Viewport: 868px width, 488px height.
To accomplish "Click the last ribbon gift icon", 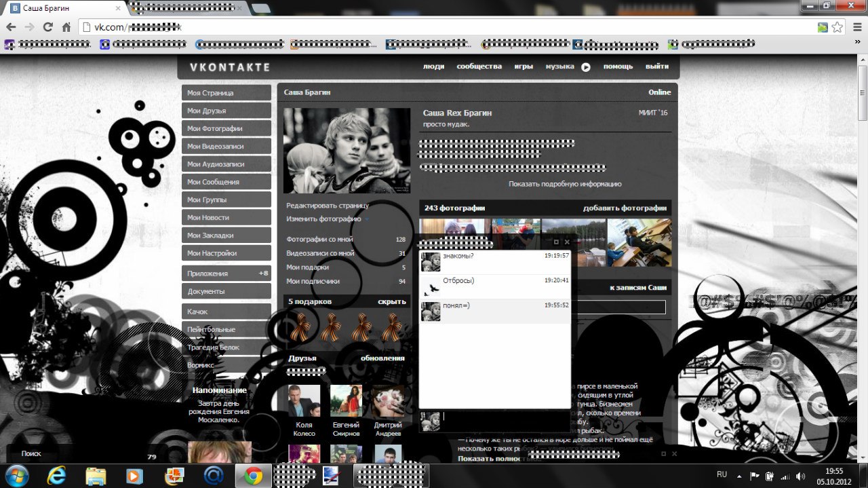I will click(x=391, y=327).
